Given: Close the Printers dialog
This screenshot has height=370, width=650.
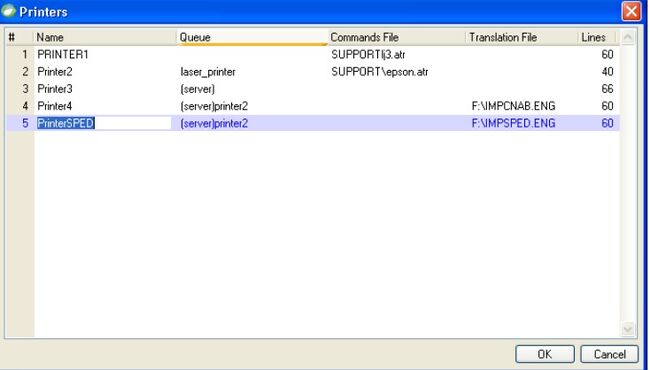Looking at the screenshot, I should point(631,11).
